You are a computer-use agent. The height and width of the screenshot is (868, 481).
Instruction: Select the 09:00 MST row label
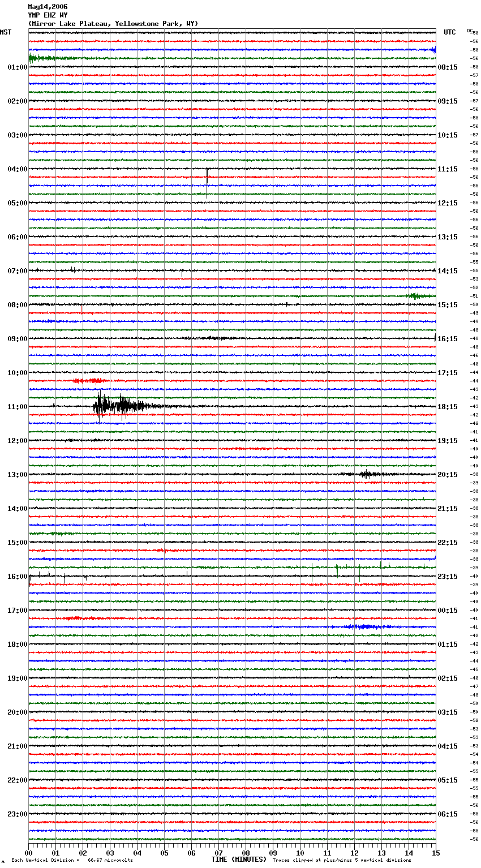(x=18, y=339)
